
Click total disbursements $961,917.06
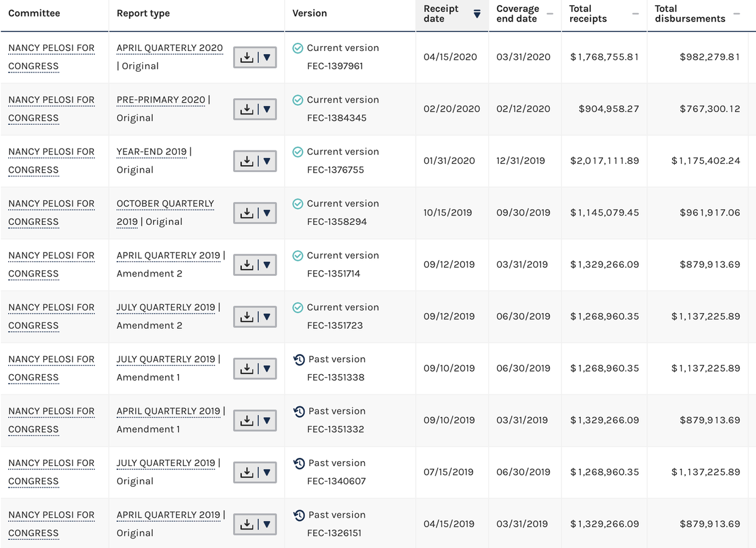tap(710, 212)
